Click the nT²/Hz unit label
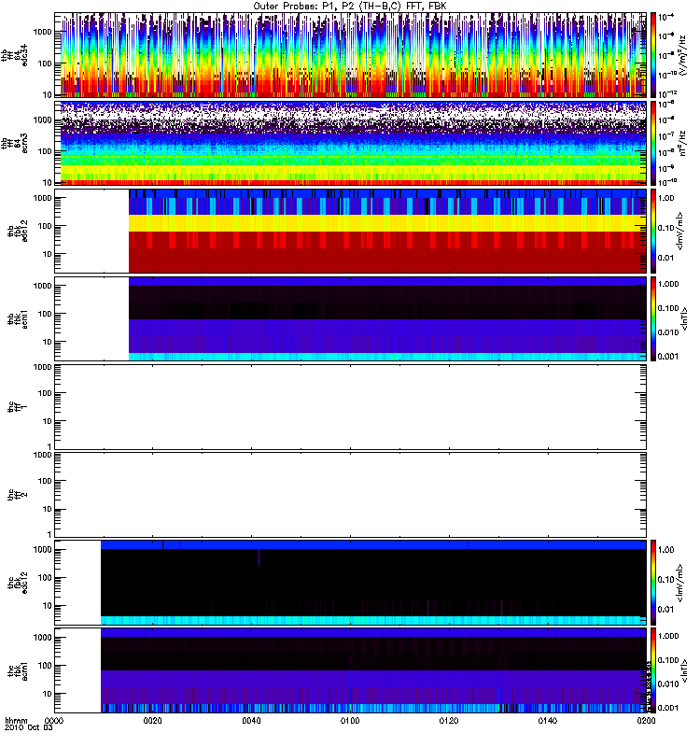The width and height of the screenshot is (700, 747). [x=683, y=143]
